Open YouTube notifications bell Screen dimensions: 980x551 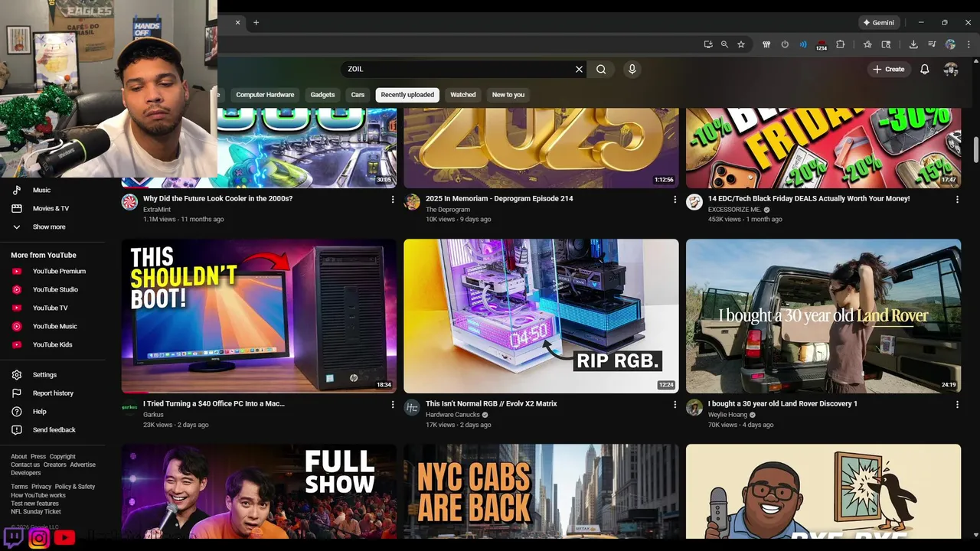(x=924, y=69)
